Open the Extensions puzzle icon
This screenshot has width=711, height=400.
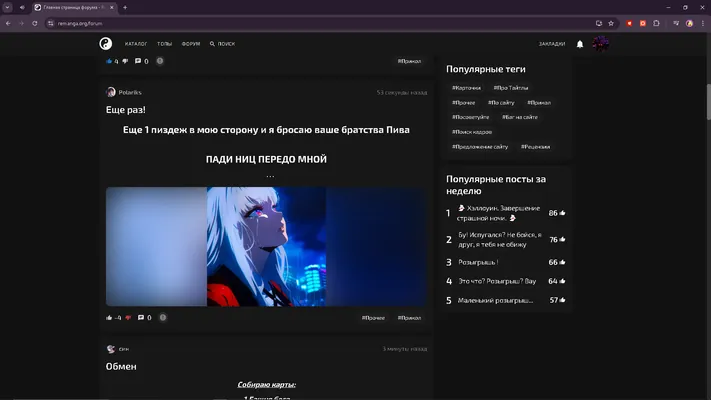click(656, 23)
